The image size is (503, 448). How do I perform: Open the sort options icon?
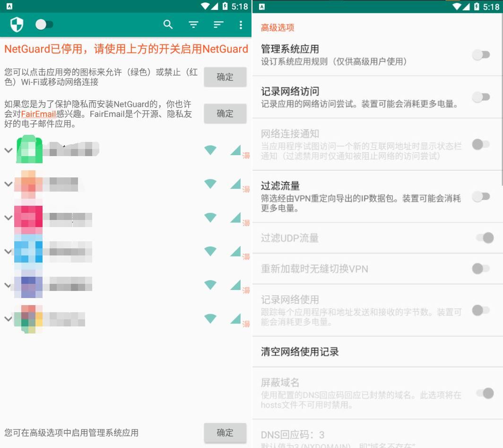coord(218,25)
